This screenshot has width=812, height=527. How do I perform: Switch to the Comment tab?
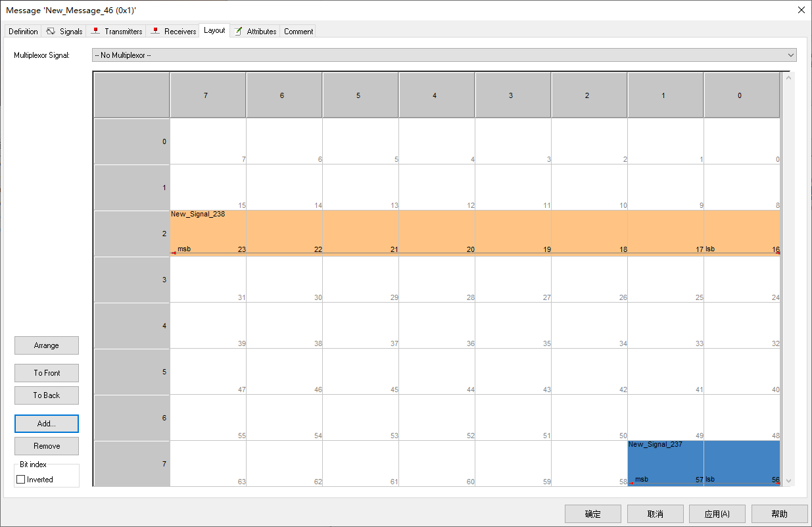[x=299, y=32]
